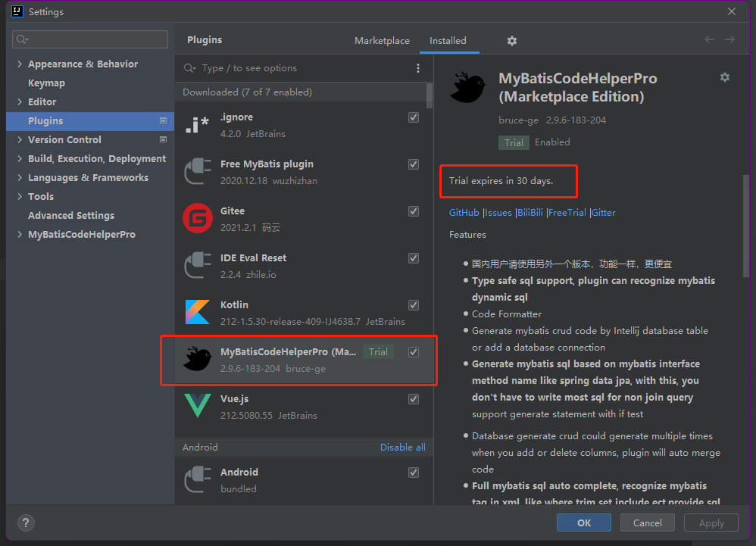This screenshot has height=546, width=756.
Task: Click the Kotlin plugin logo
Action: [198, 312]
